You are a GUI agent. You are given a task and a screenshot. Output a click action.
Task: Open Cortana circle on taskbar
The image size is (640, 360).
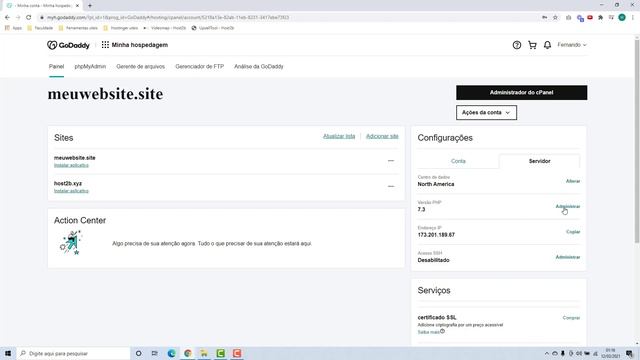point(138,353)
